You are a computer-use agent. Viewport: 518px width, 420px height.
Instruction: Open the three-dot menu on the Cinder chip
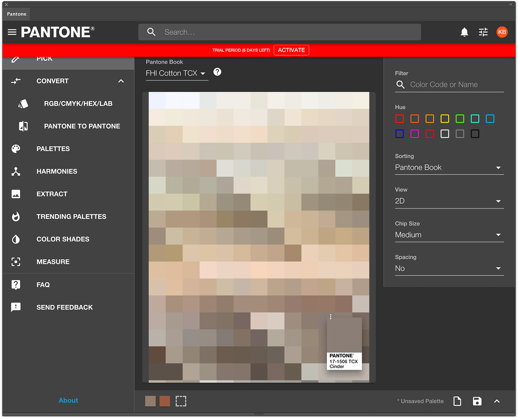click(330, 317)
